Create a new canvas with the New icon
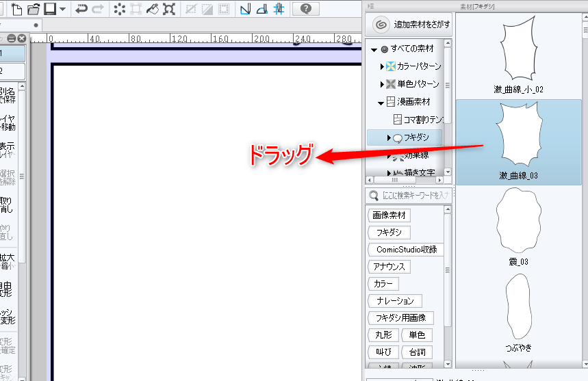This screenshot has height=381, width=588. (x=16, y=9)
